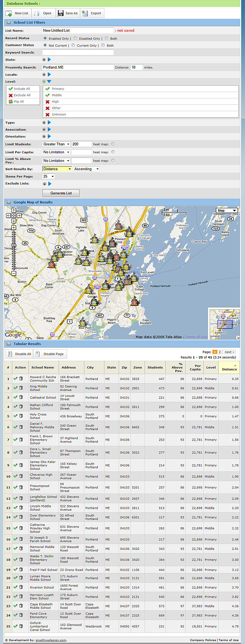The image size is (245, 644).
Task: Pan the map upward with arrow control
Action: (14, 211)
